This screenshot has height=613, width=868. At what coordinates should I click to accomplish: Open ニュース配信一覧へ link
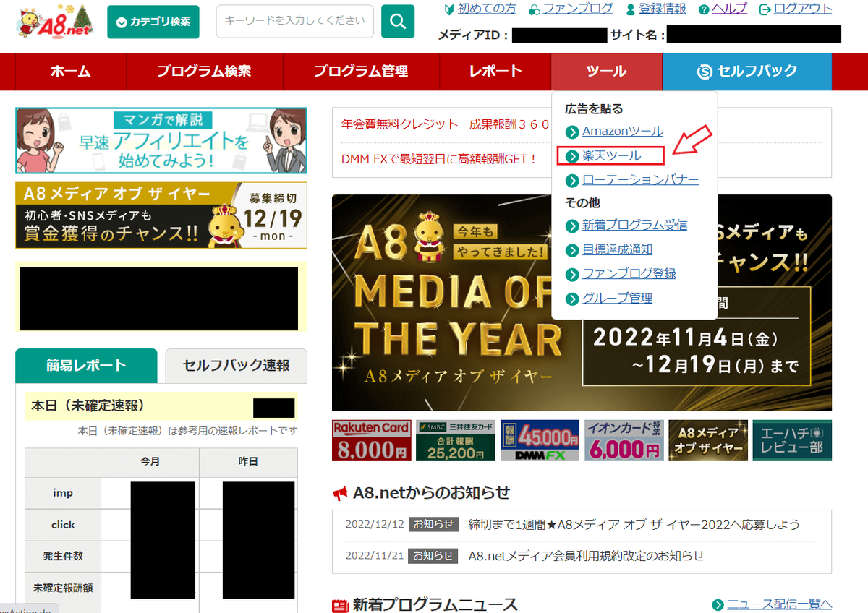coord(780,605)
